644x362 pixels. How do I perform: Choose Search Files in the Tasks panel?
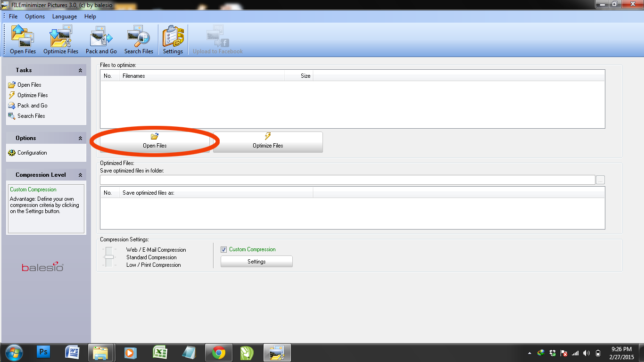click(x=27, y=116)
